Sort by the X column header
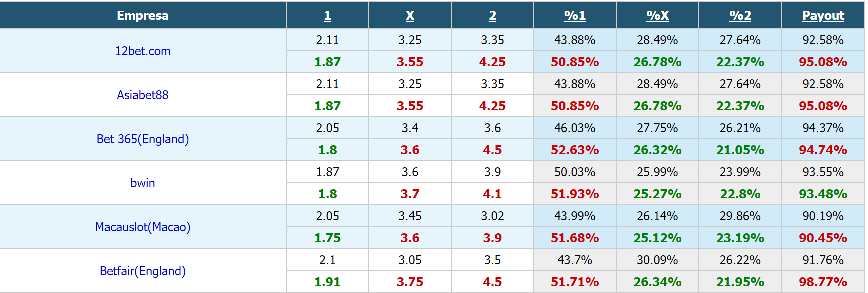 [410, 16]
